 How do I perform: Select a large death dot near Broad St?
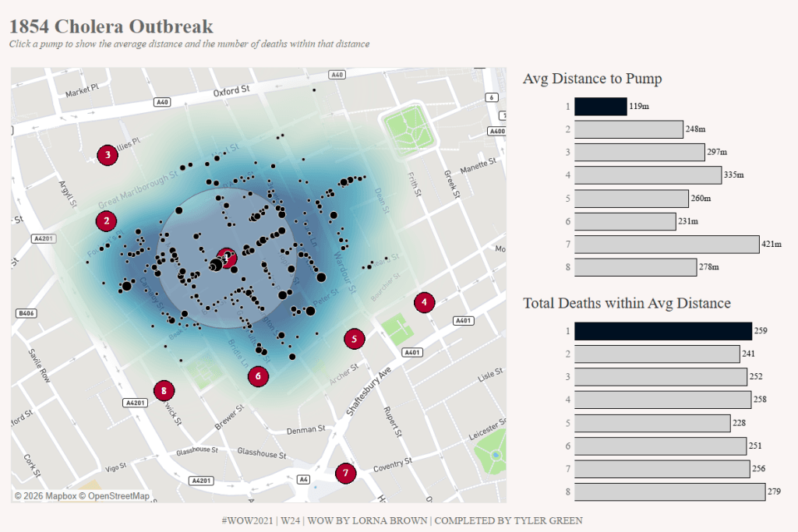[x=216, y=263]
